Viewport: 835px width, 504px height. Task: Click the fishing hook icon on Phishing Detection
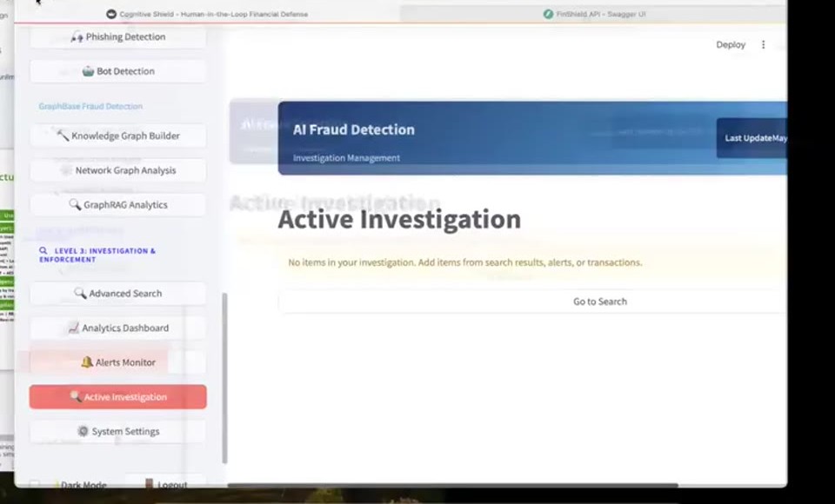coord(77,36)
